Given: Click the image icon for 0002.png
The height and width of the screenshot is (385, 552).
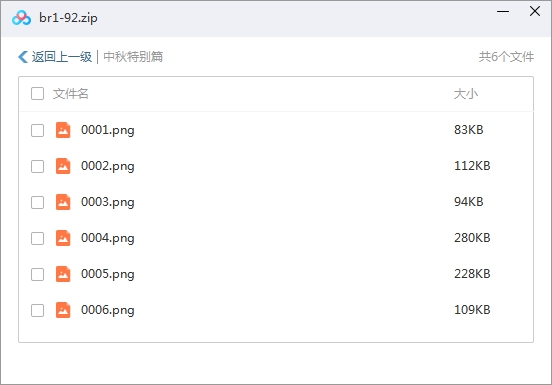Looking at the screenshot, I should click(x=63, y=166).
